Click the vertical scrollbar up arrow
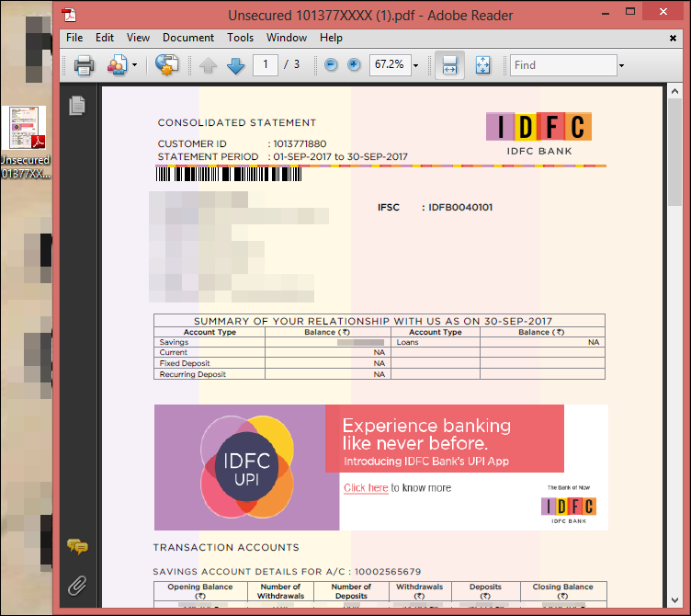Viewport: 691px width, 616px height. pyautogui.click(x=674, y=91)
